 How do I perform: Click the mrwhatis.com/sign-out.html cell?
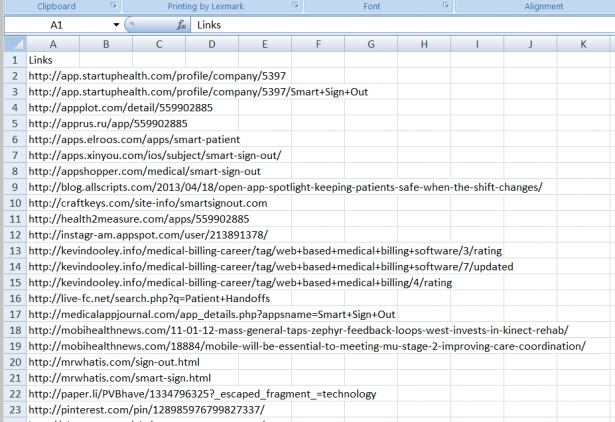click(114, 362)
